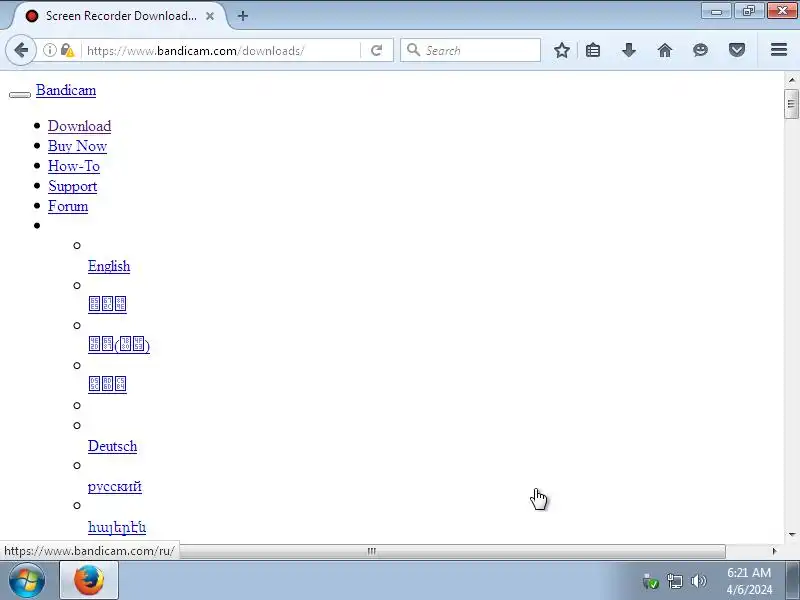
Task: Go back with the browser back arrow
Action: [x=21, y=50]
